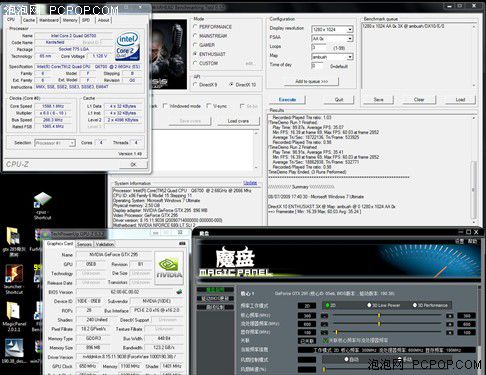The height and width of the screenshot is (375, 486).
Task: Click the fan speed slider handle
Action: point(324,369)
